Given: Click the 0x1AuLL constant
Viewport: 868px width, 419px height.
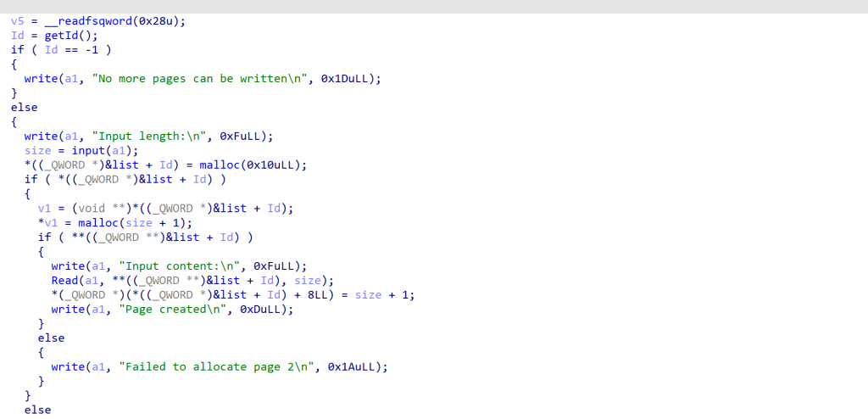Looking at the screenshot, I should (351, 367).
